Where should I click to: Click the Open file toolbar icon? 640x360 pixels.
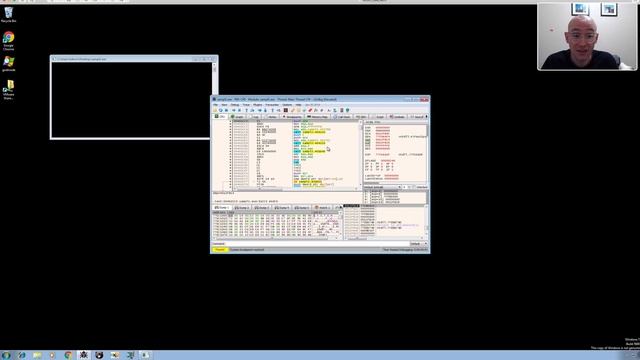(215, 110)
